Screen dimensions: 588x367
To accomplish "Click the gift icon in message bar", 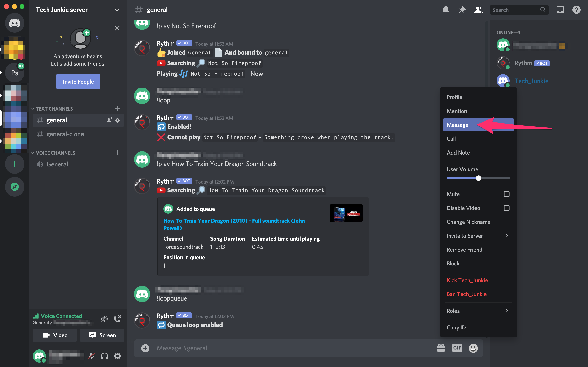I will tap(441, 348).
